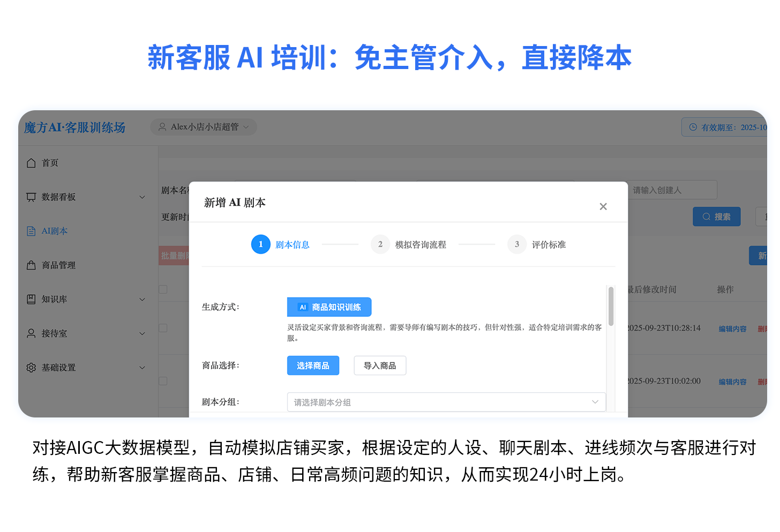
Task: Click the dialog's vertical scrollbar thumb
Action: pos(611,306)
